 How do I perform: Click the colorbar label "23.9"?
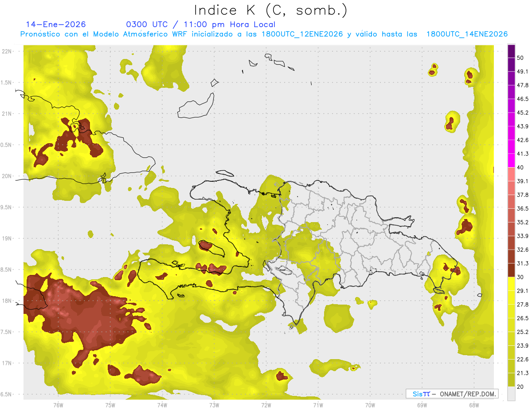[x=523, y=346]
